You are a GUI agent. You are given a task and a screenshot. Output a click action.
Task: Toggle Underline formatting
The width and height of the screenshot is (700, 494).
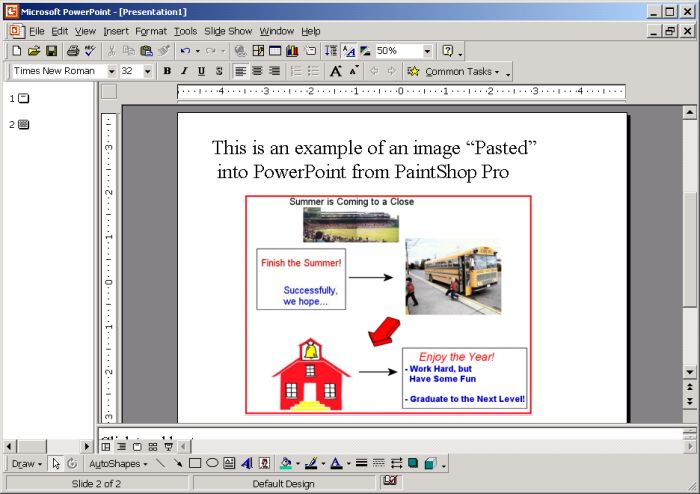(201, 71)
